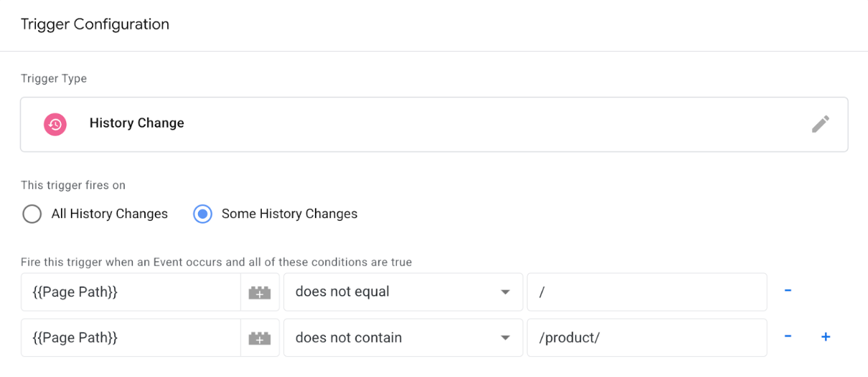Click the 'This trigger fires on' label

click(x=73, y=185)
